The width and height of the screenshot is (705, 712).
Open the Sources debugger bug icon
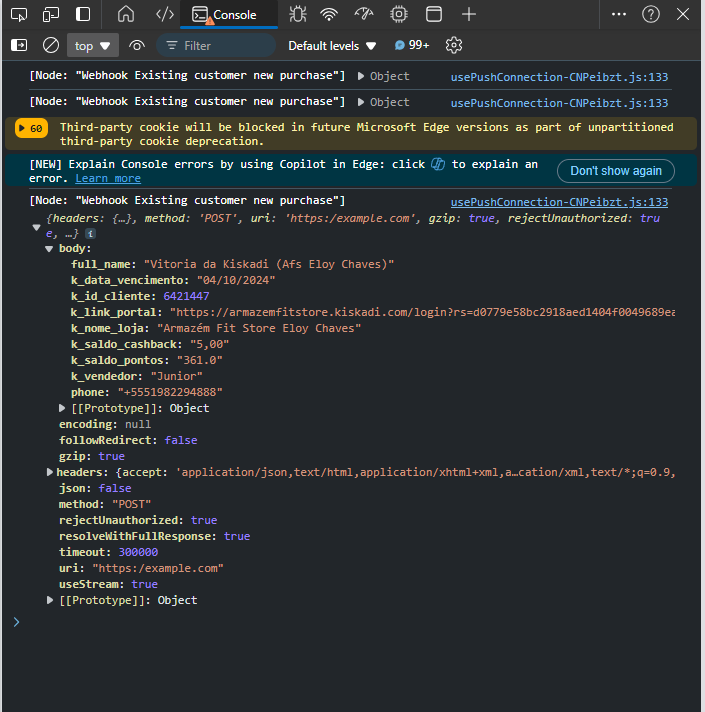click(x=298, y=15)
